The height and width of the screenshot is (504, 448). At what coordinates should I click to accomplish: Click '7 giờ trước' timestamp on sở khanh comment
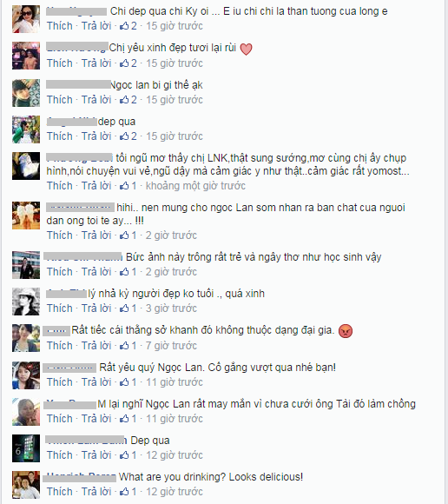tap(171, 345)
